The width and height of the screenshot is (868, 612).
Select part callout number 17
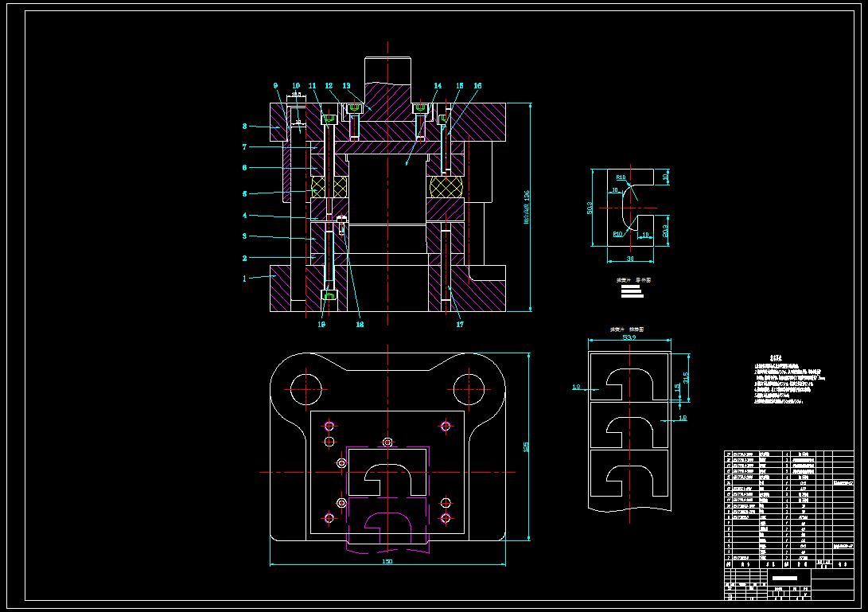(x=460, y=325)
